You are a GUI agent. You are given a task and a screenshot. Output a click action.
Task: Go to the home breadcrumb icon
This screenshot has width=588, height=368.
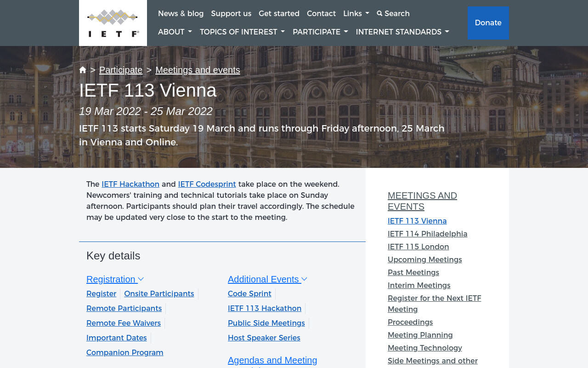tap(83, 70)
